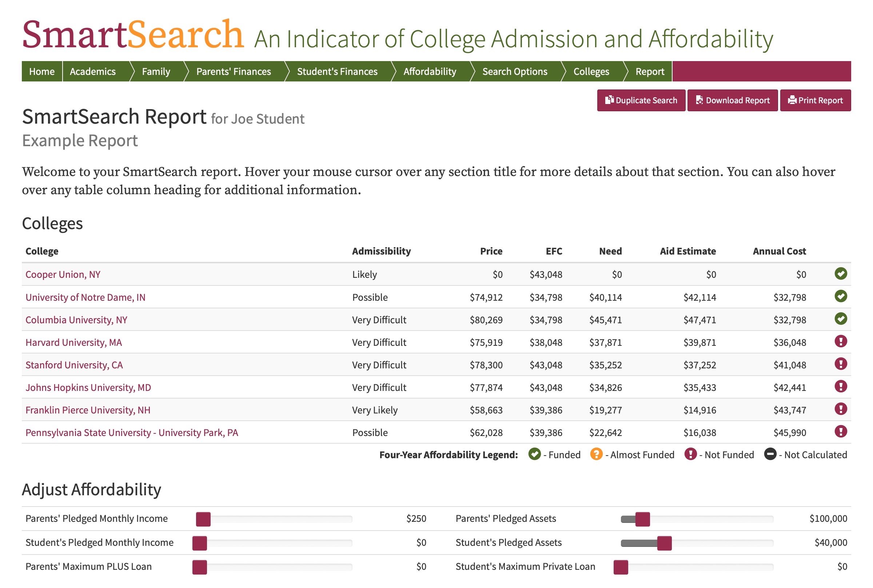Navigate to the Search Options tab

(514, 71)
